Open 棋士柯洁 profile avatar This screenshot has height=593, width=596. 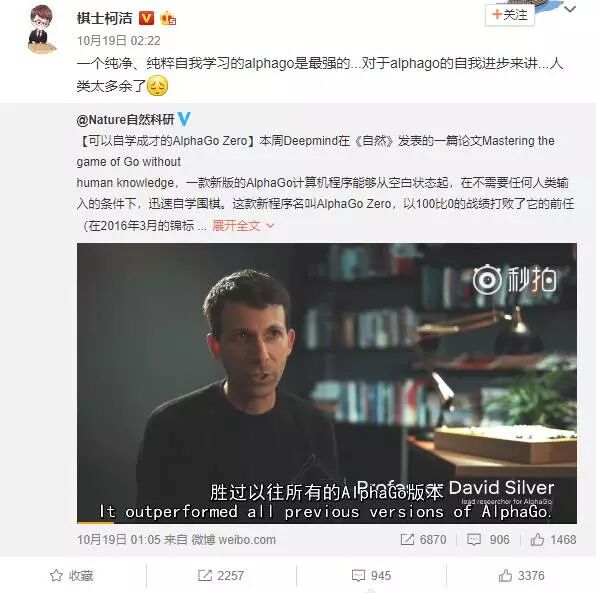[x=41, y=29]
